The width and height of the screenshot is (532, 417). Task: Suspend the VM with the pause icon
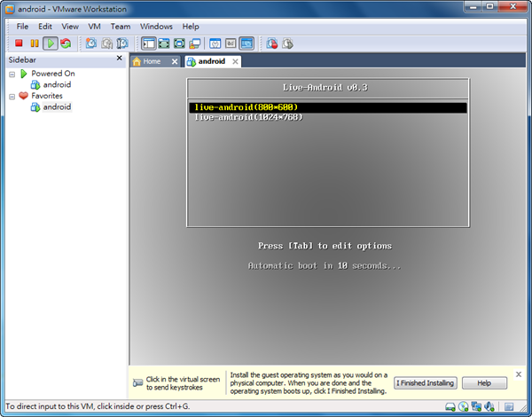coord(35,43)
